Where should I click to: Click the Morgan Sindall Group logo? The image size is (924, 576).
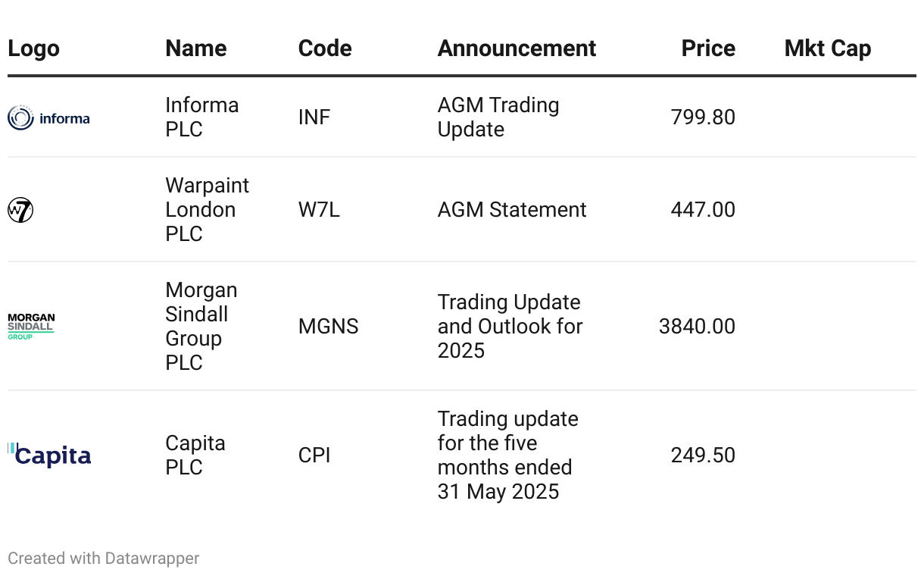pyautogui.click(x=31, y=327)
